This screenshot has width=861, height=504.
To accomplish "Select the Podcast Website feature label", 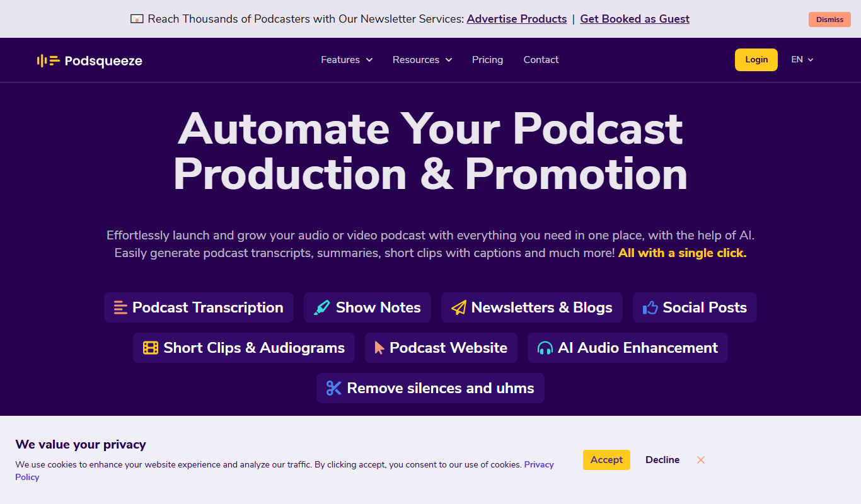I will pyautogui.click(x=448, y=348).
